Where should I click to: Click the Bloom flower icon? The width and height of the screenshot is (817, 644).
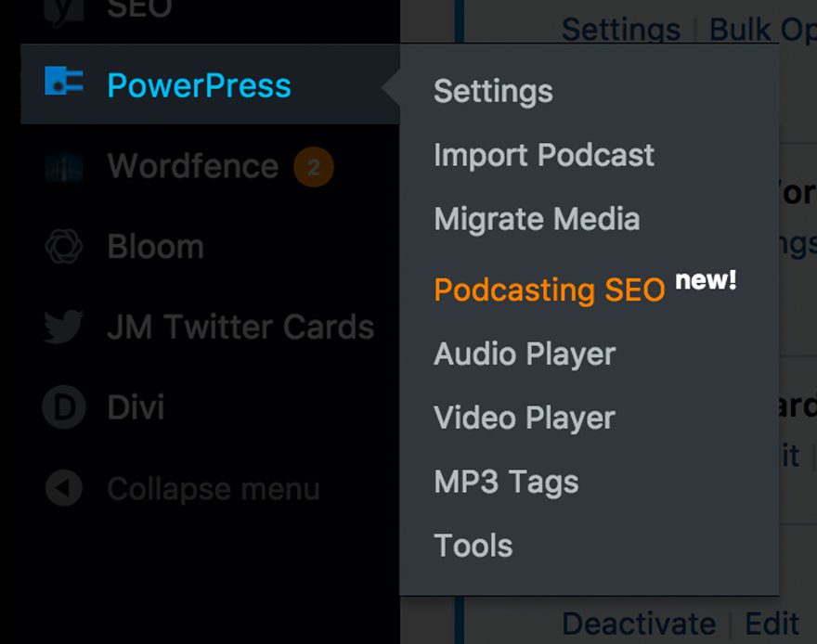(61, 246)
